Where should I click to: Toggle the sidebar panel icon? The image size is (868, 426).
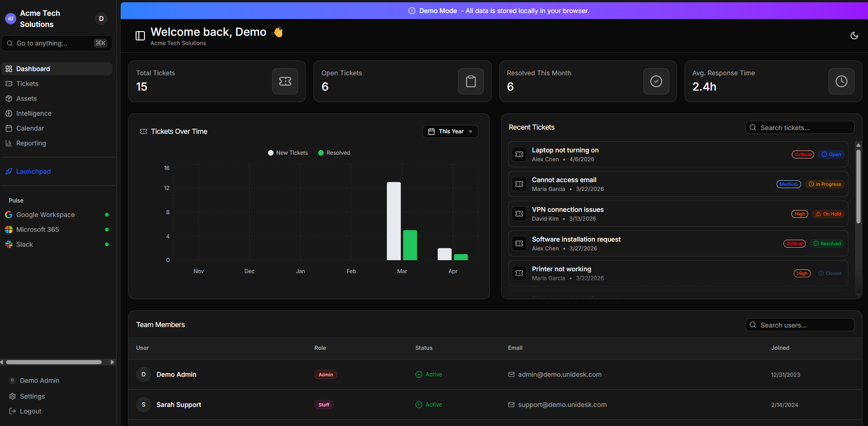(x=140, y=36)
